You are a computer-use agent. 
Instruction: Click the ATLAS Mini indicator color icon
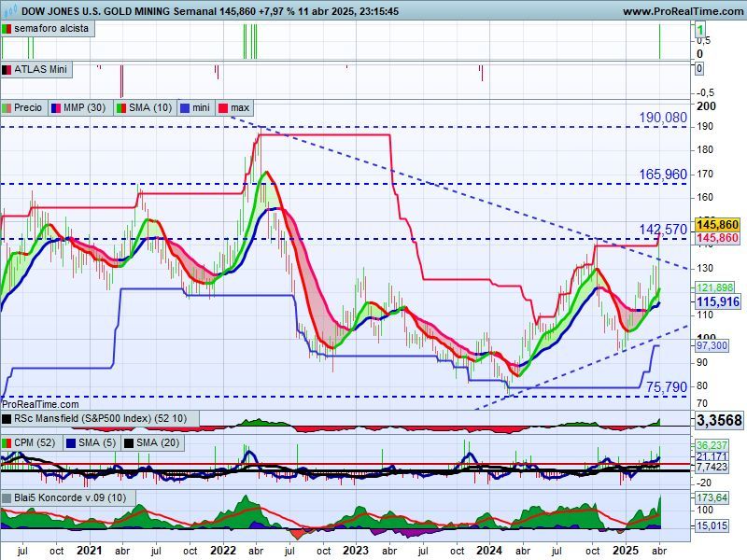(7, 69)
